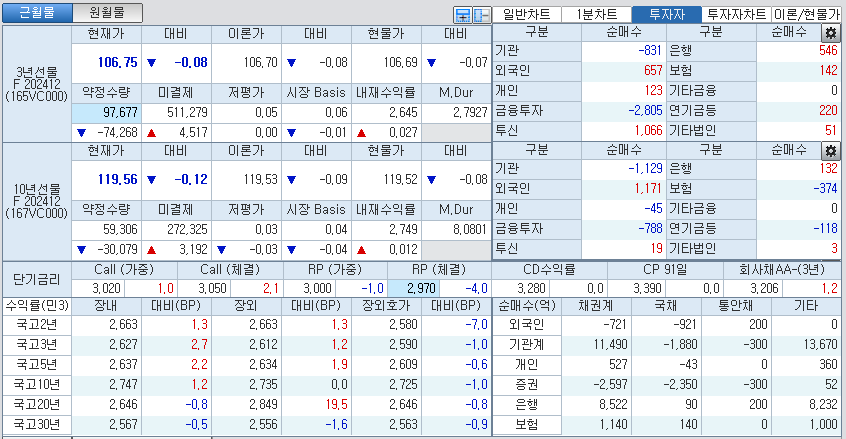Click the Call (가중) rate 3,020
The width and height of the screenshot is (846, 439).
[107, 289]
